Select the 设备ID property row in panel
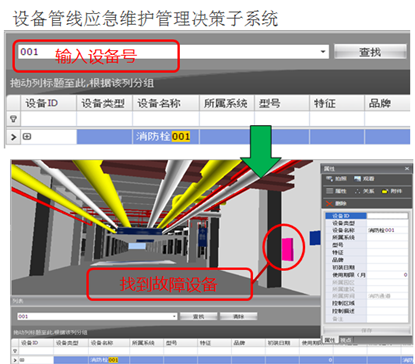 tap(367, 216)
